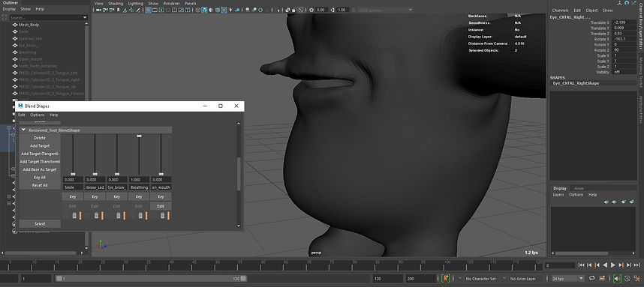The image size is (644, 287).
Task: Click the trash icon under the Smile target
Action: [74, 216]
